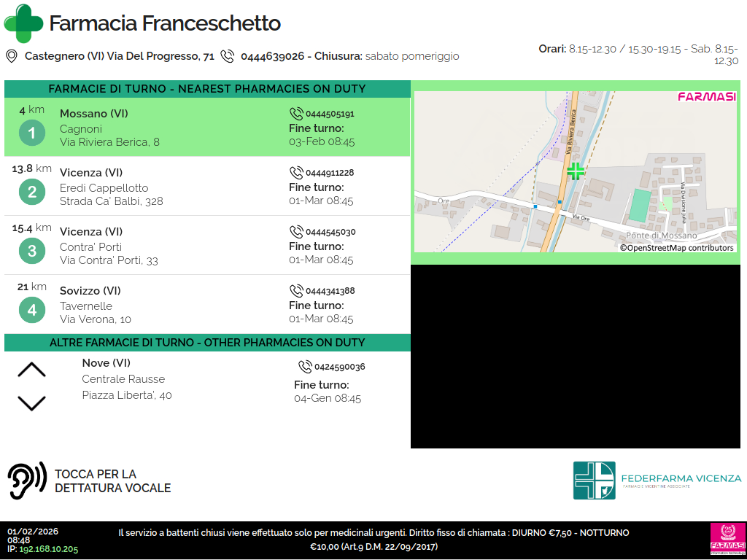Select numbered circle 1 for Mossano pharmacy
This screenshot has width=747, height=560.
(31, 133)
